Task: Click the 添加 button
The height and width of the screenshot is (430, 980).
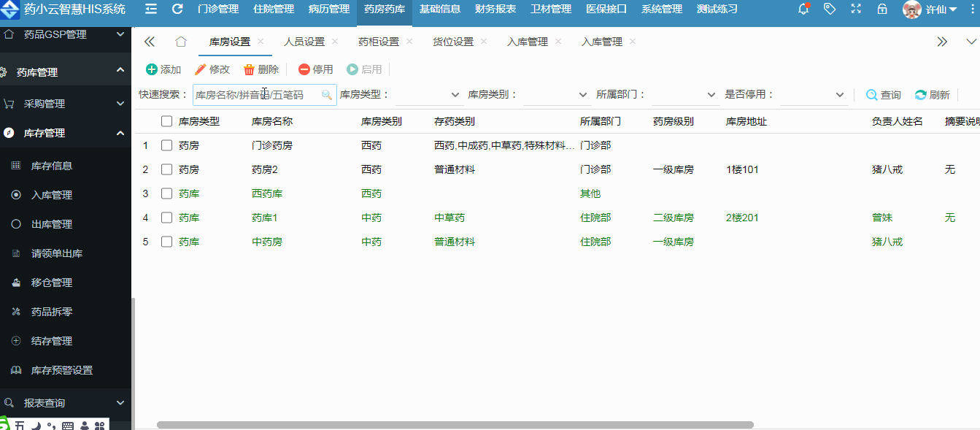Action: 163,69
